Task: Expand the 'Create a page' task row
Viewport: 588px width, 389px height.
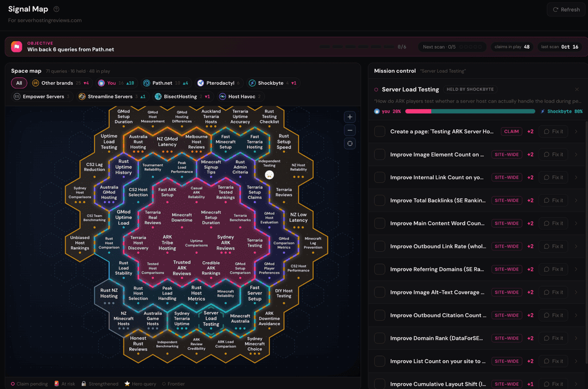Action: (576, 131)
